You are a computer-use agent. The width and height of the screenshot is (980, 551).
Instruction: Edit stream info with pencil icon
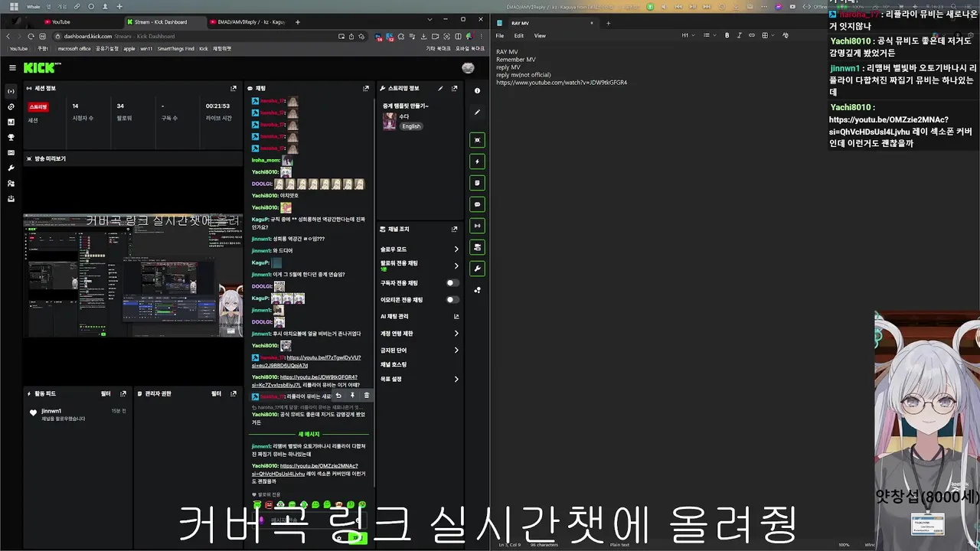point(440,88)
